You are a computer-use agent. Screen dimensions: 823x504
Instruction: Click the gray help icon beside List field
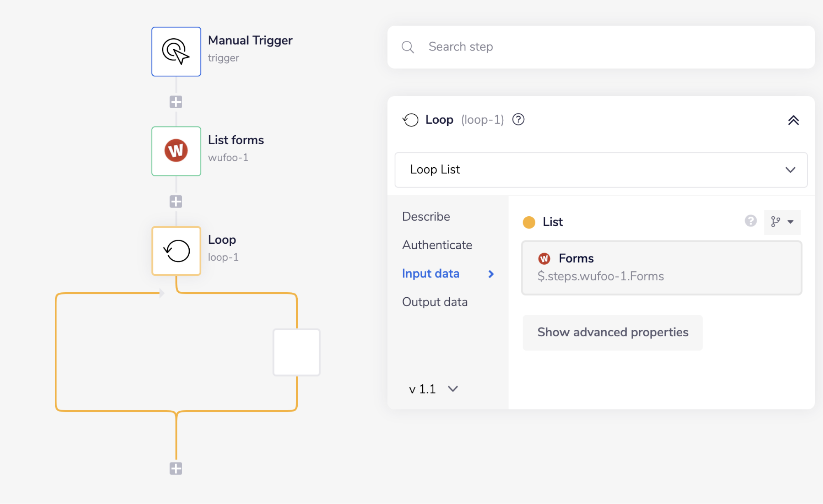751,221
